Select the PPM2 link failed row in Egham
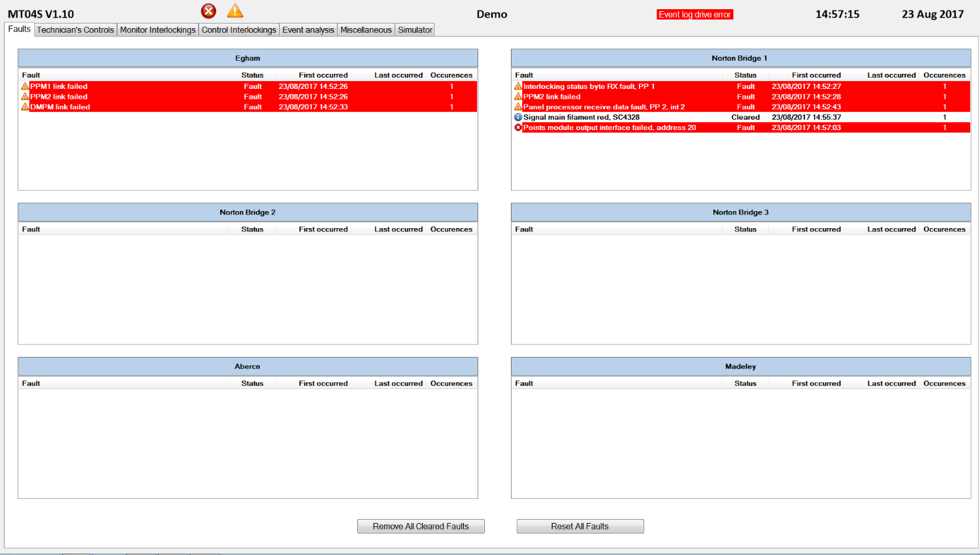 tap(248, 97)
